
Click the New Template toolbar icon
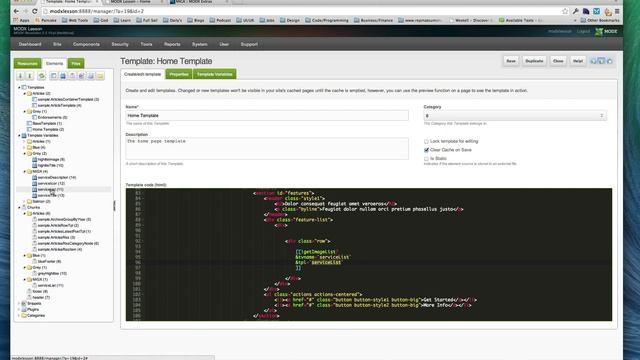click(x=53, y=76)
